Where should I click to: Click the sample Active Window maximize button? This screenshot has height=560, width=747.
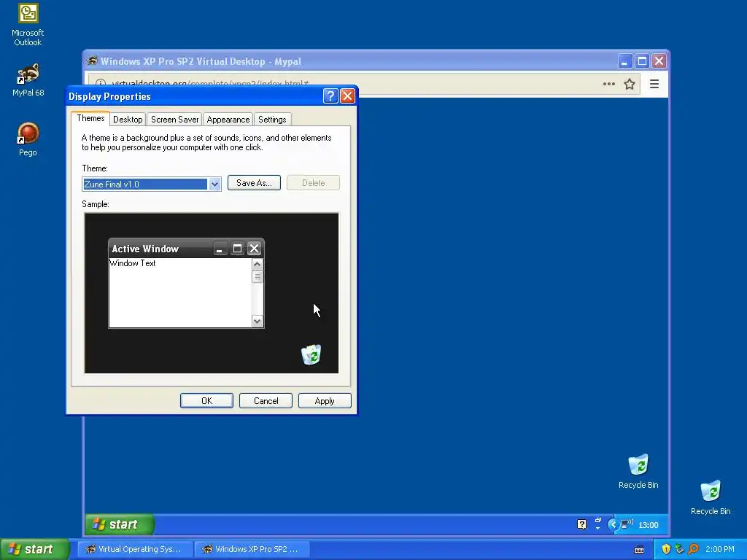coord(237,249)
